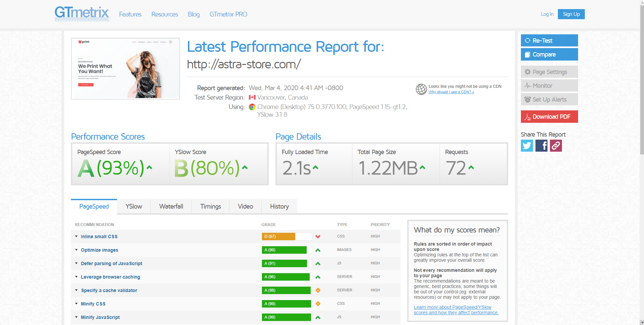Click the A (90) grade bar
This screenshot has width=644, height=325.
pyautogui.click(x=287, y=250)
